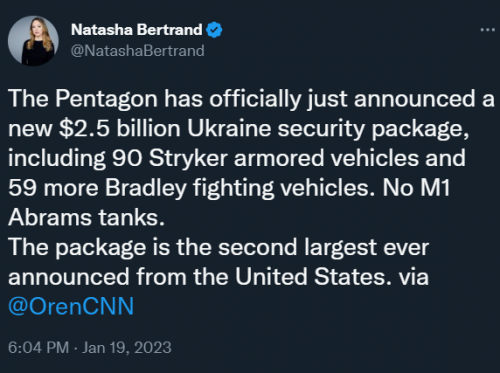Click the 'announced from the United States' line
The height and width of the screenshot is (373, 500).
click(200, 277)
